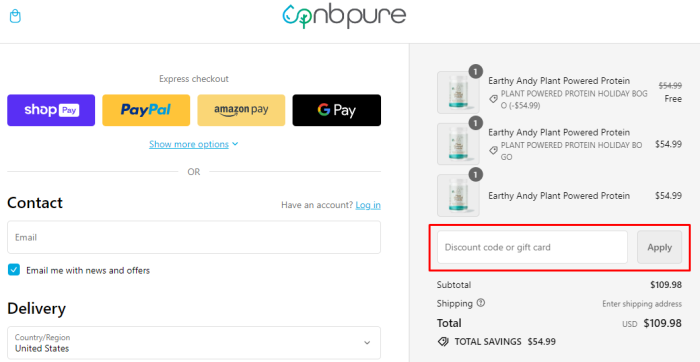
Task: Click the nbpure logo
Action: point(344,16)
